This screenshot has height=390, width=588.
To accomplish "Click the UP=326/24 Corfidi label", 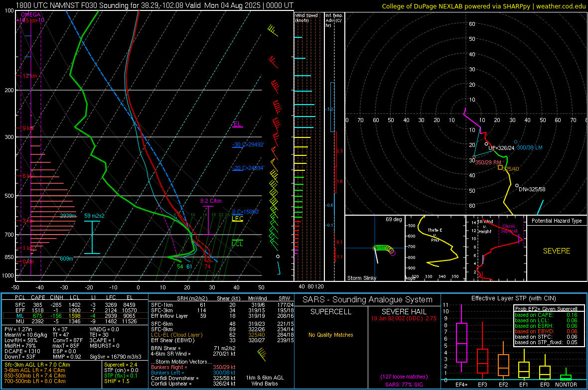I will (501, 148).
